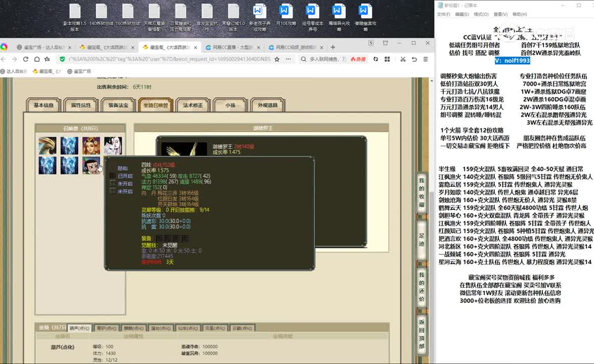
Task: Open the tab count icon showing 5
Action: pos(371,43)
